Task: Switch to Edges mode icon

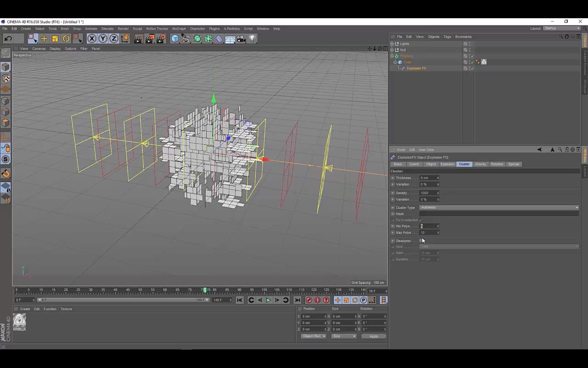Action: (x=6, y=112)
